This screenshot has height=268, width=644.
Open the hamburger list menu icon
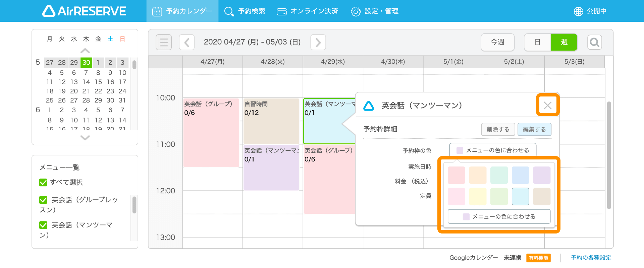click(x=164, y=42)
